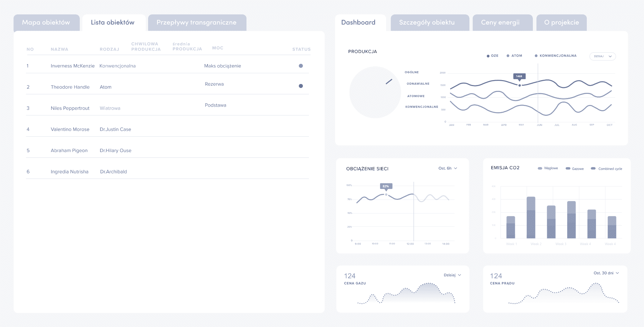Image resolution: width=644 pixels, height=327 pixels.
Task: Open the DZISIAJ dropdown in Produkcja
Action: [602, 56]
